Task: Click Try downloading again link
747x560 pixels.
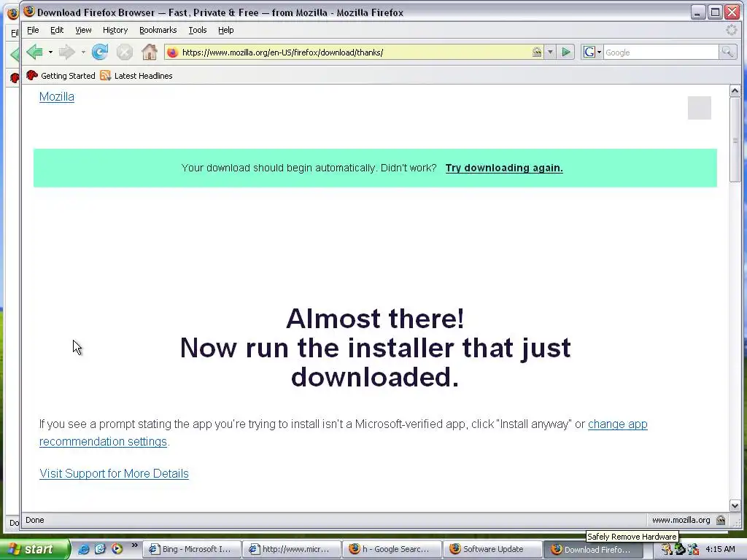Action: coord(504,168)
